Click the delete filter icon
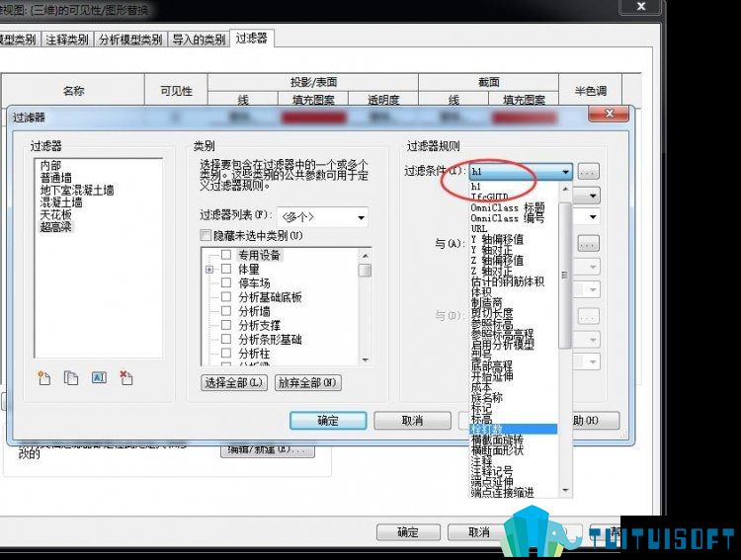 (126, 377)
